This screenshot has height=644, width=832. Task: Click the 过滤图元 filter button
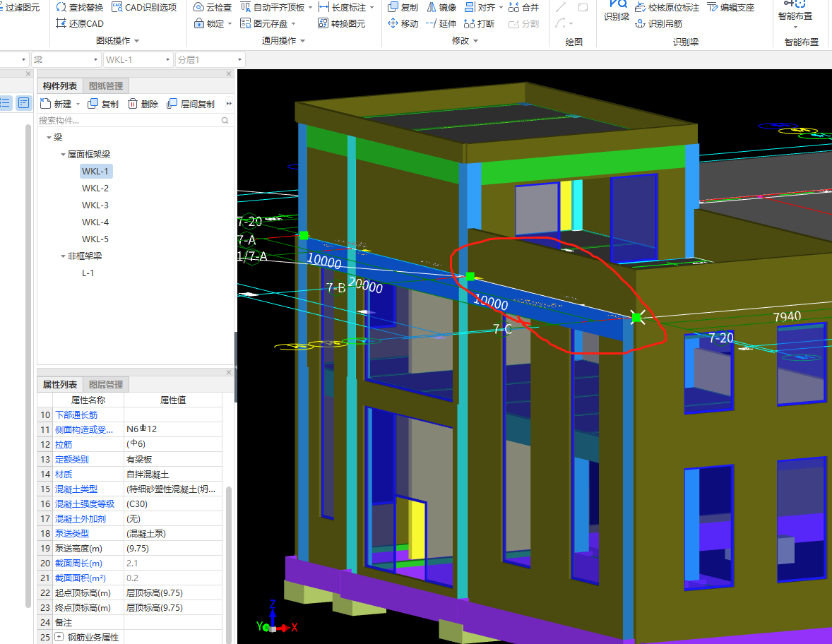(20, 8)
